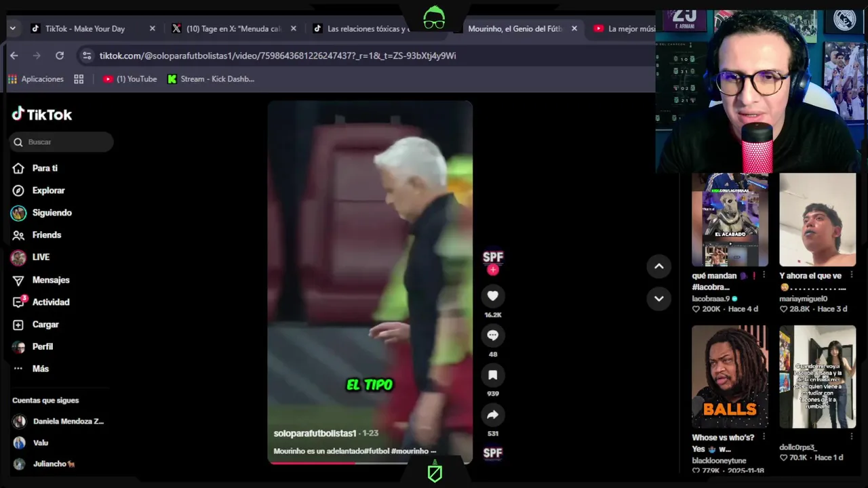This screenshot has height=488, width=868.
Task: Like the Mourinho video with heart icon
Action: pos(493,296)
